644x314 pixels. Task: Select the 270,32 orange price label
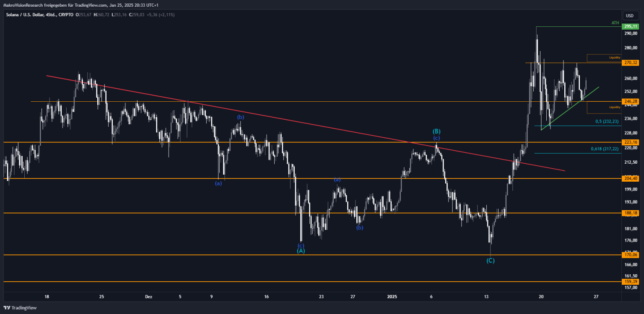tap(630, 63)
